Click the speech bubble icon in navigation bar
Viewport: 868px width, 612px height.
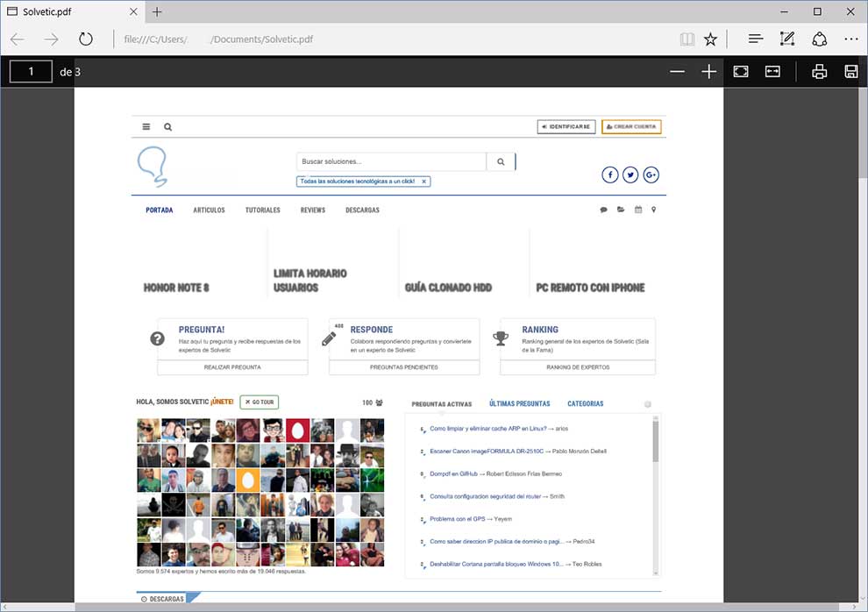click(x=603, y=210)
